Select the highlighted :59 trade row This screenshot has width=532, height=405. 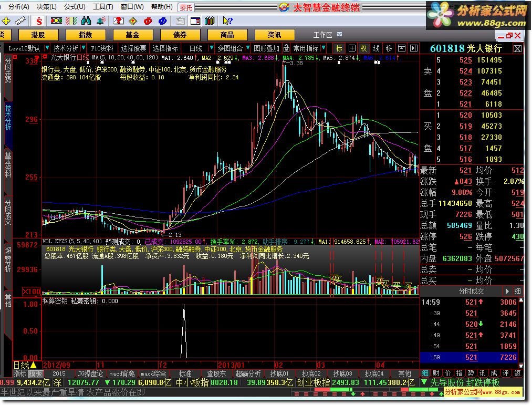point(469,357)
